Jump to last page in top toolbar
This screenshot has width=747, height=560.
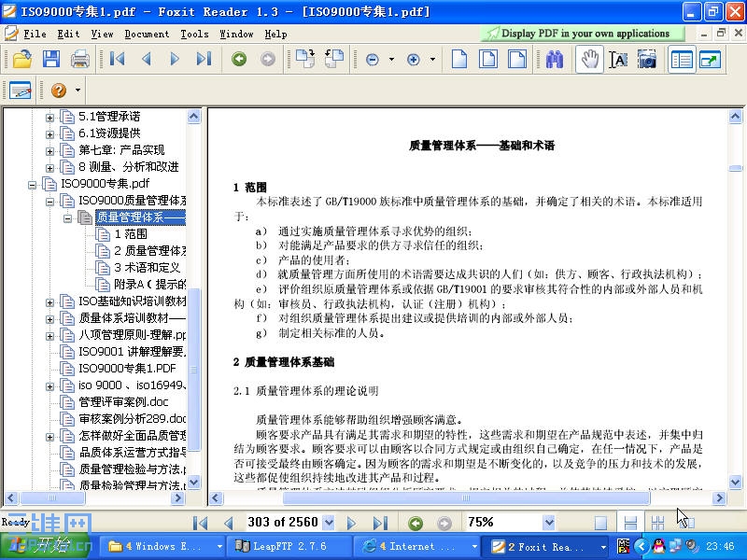(204, 59)
